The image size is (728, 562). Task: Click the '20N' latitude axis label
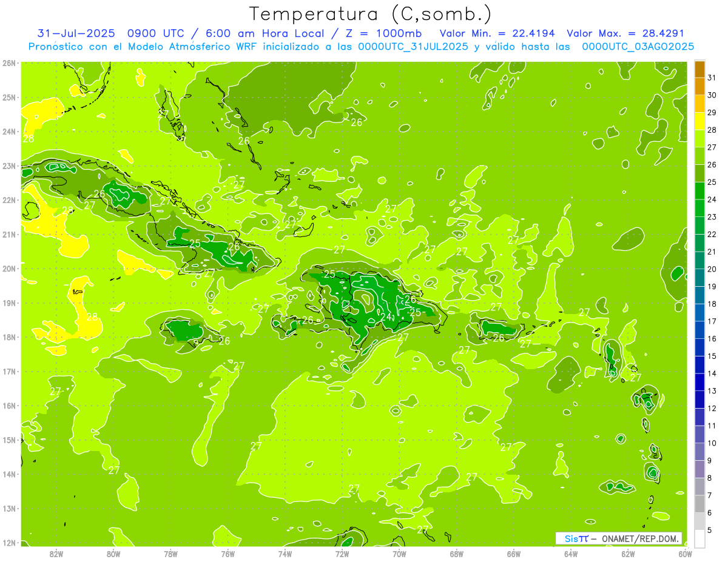8,269
